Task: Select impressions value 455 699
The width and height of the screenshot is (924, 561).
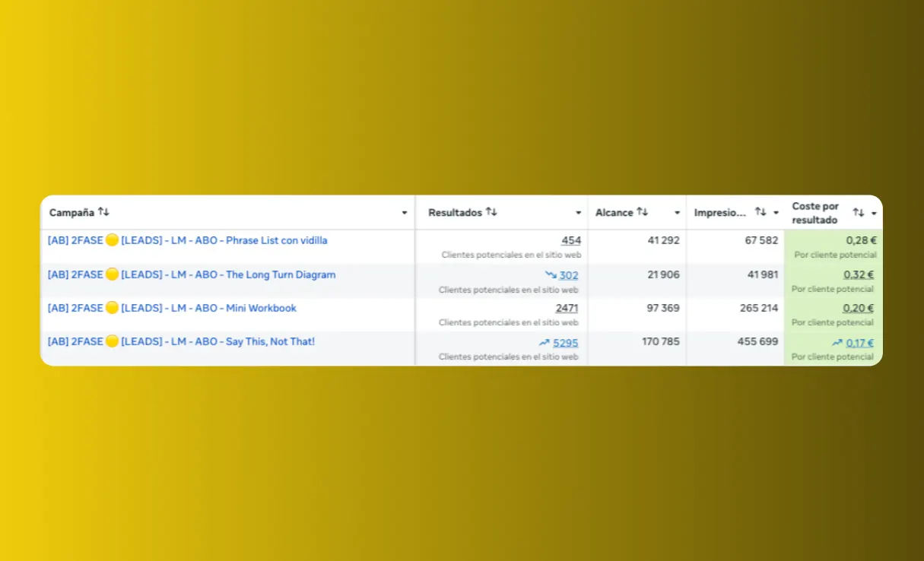Action: point(758,341)
